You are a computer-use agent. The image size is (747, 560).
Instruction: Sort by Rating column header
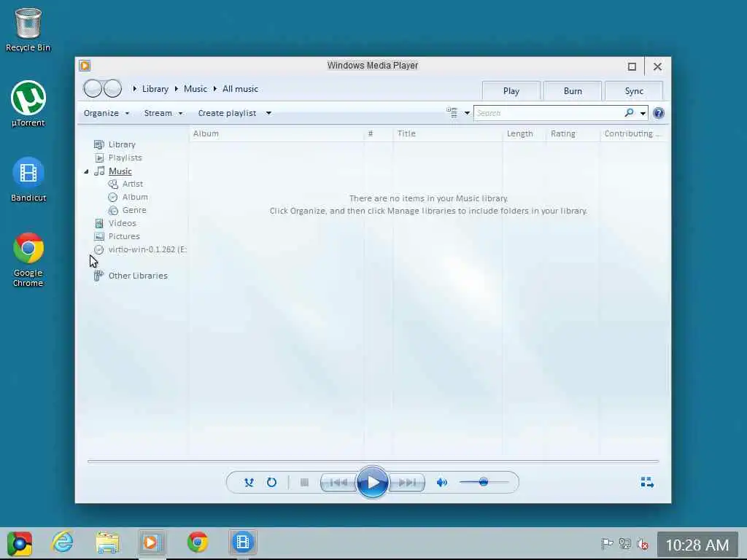pyautogui.click(x=573, y=134)
